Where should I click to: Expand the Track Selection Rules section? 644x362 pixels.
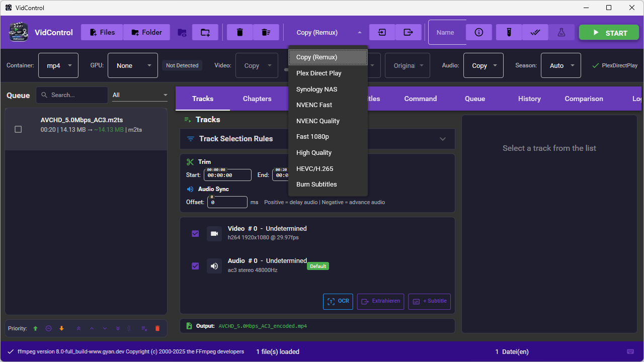443,139
